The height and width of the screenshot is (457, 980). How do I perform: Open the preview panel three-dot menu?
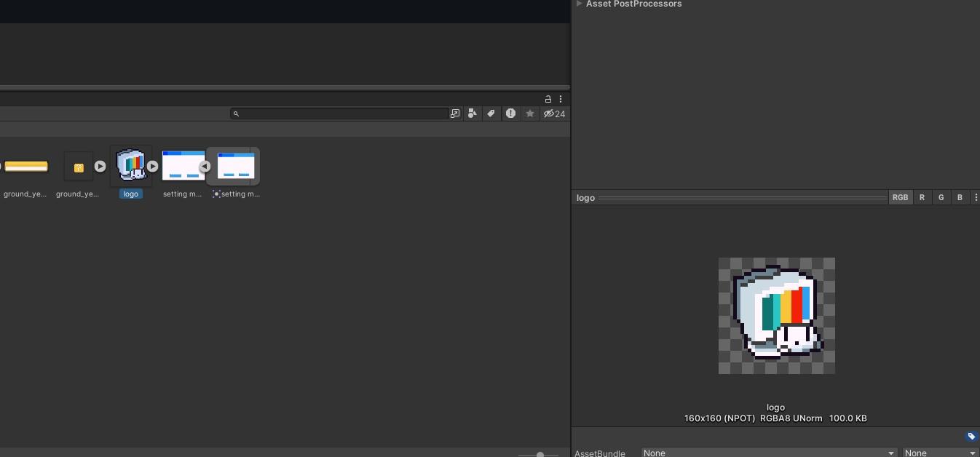click(x=976, y=198)
